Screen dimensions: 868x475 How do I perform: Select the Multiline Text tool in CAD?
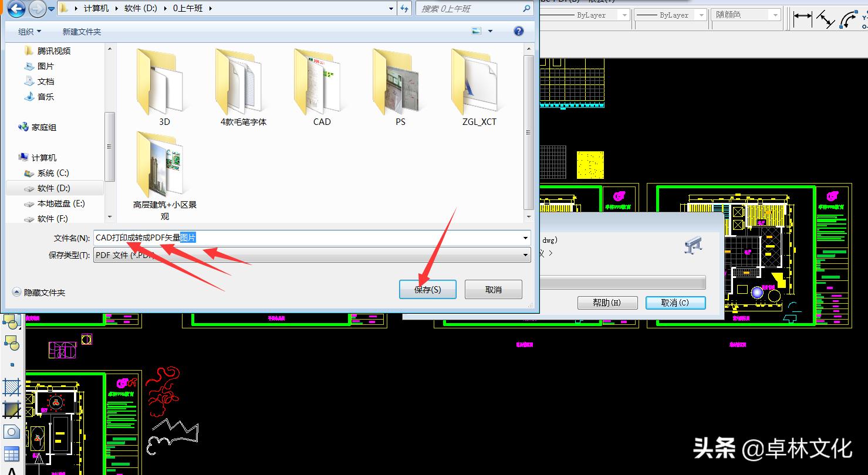[12, 470]
